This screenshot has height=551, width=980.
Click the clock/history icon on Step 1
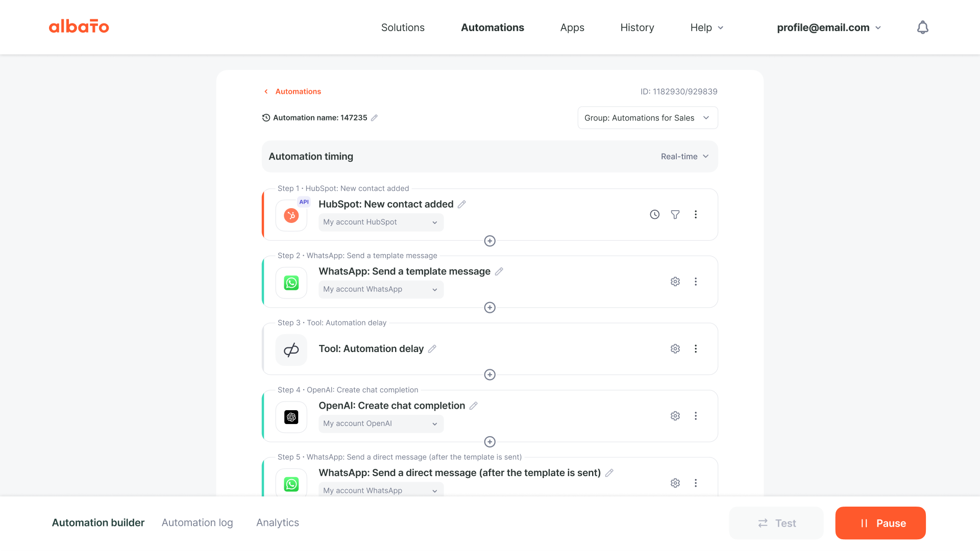(x=654, y=214)
